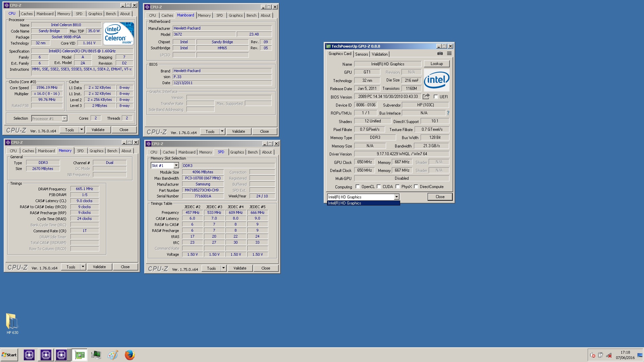Click the power plug battery tray icon
Screen dimensions: 644x362
(600, 355)
